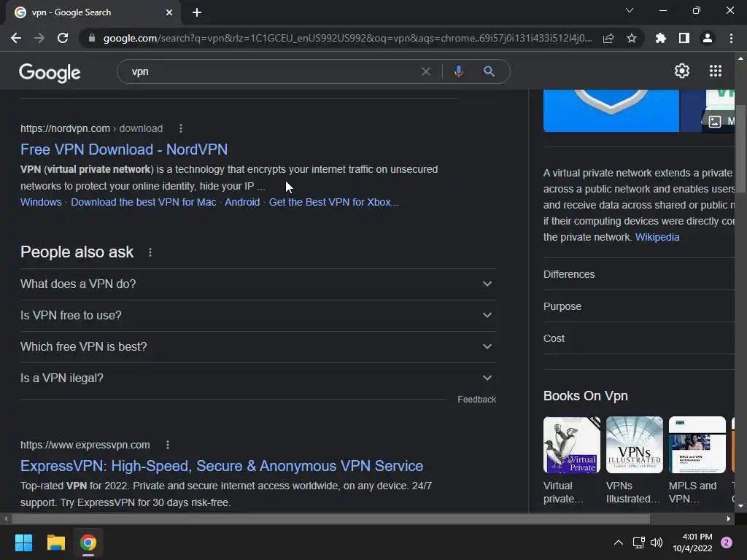Open 'Download the best VPN for Mac'
The image size is (747, 560).
144,203
